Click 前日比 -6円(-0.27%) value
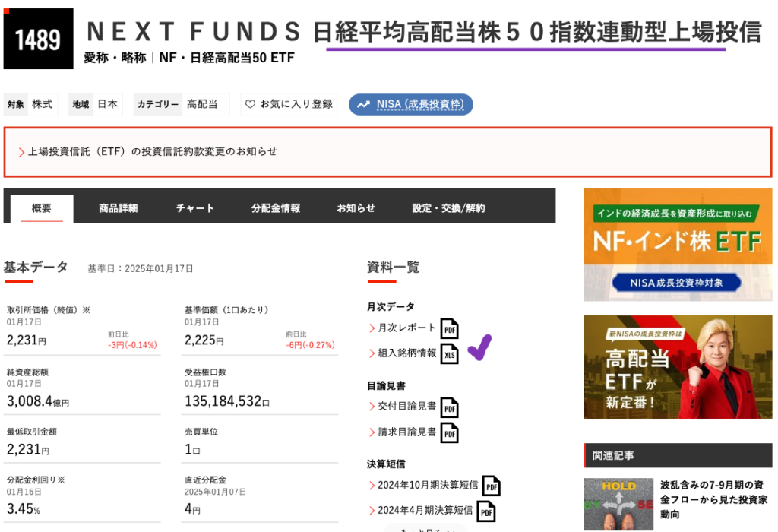This screenshot has height=532, width=778. [x=310, y=345]
